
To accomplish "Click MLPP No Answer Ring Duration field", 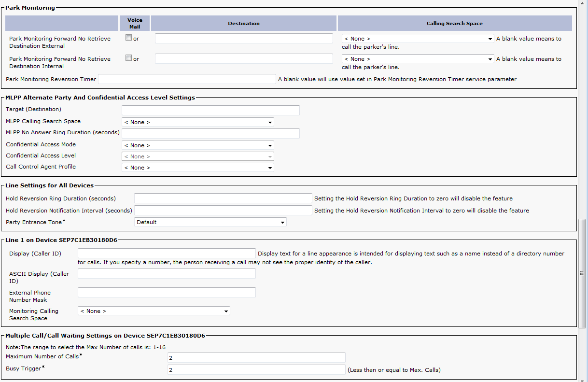I will pos(210,133).
